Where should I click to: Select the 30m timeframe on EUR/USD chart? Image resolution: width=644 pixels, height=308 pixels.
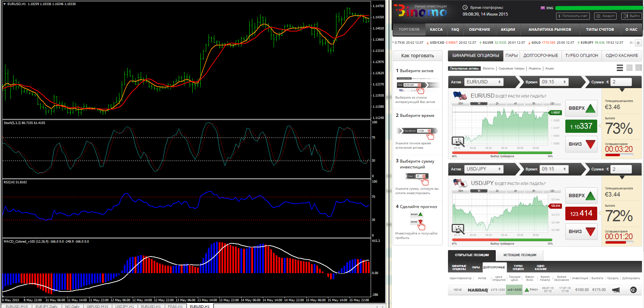tap(461, 103)
